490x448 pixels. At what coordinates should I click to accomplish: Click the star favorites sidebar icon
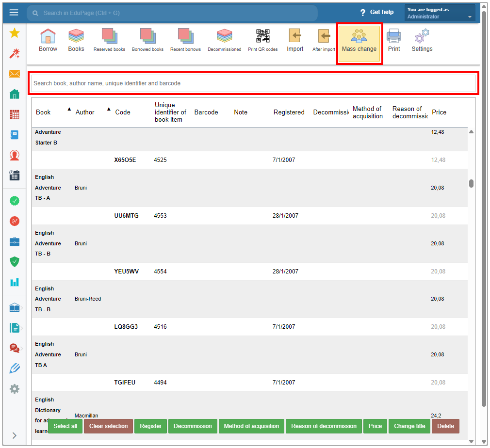point(15,33)
